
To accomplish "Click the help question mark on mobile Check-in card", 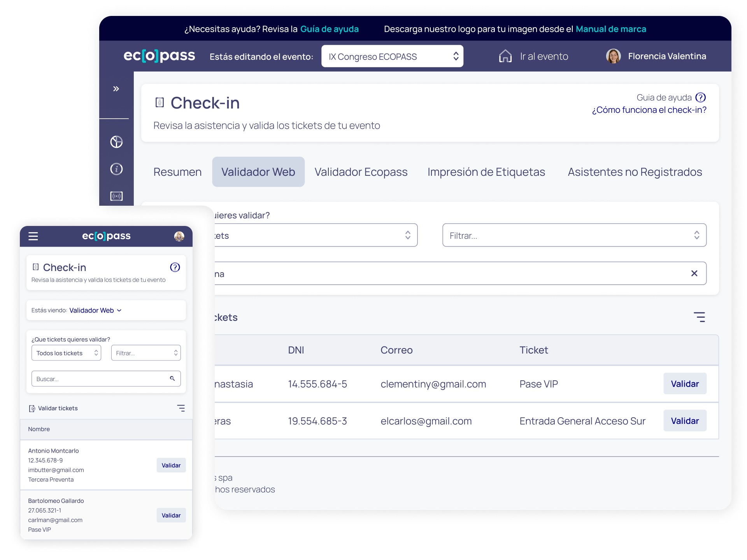I will pyautogui.click(x=175, y=267).
